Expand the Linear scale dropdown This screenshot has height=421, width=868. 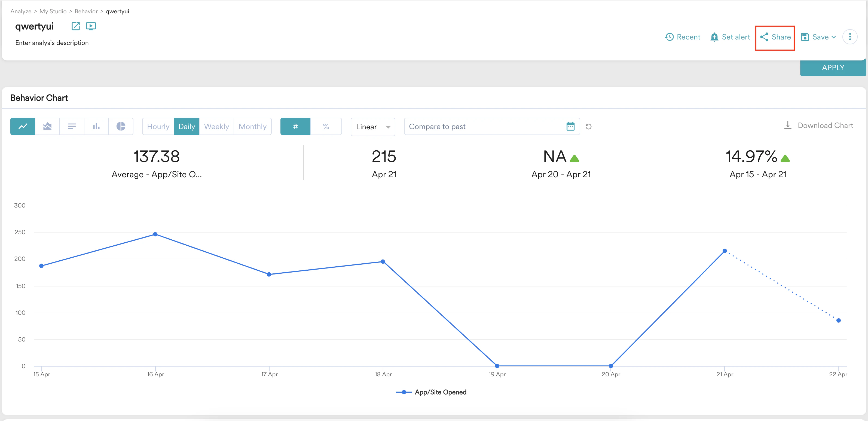[373, 127]
